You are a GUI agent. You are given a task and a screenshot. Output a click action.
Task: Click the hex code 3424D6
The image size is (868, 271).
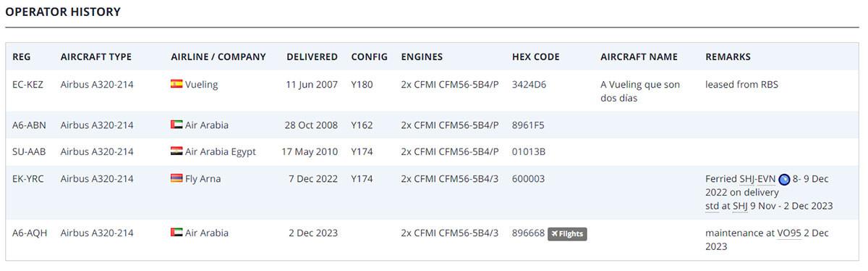tap(529, 84)
